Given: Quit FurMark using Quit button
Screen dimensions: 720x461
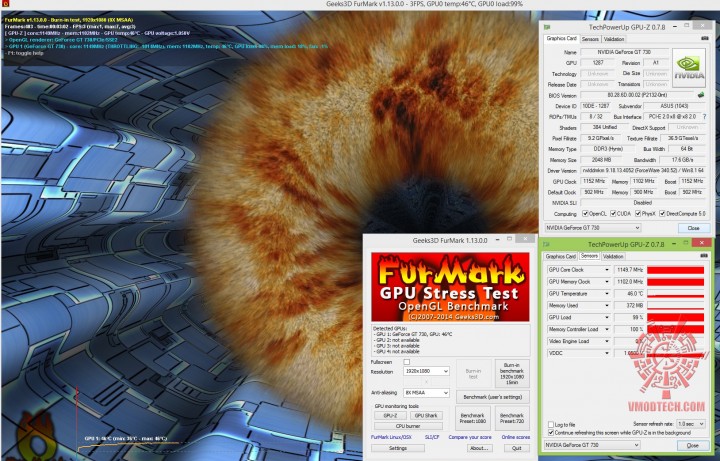Looking at the screenshot, I should pos(517,448).
